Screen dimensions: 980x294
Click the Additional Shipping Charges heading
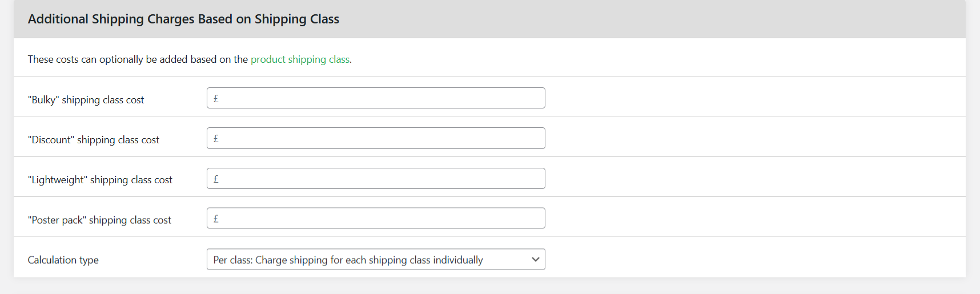[x=183, y=19]
